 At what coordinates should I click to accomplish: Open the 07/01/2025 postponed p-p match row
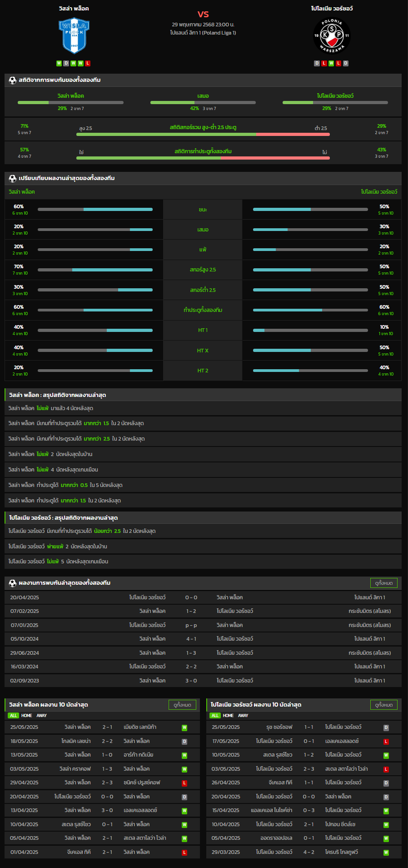point(203,625)
